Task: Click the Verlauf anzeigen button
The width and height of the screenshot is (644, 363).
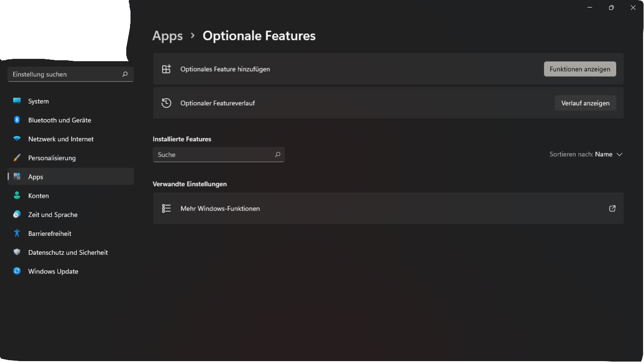Action: coord(585,103)
